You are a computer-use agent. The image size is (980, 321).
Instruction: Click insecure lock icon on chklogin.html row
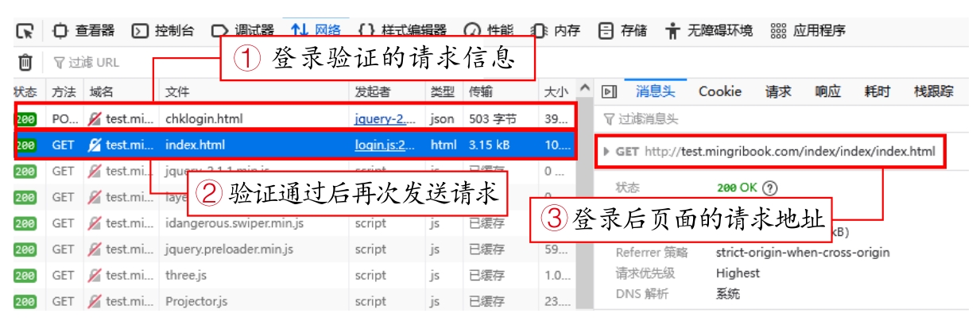pyautogui.click(x=95, y=119)
